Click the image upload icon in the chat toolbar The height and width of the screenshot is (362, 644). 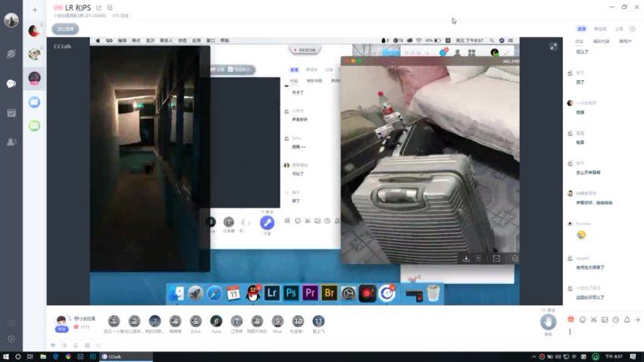605,320
